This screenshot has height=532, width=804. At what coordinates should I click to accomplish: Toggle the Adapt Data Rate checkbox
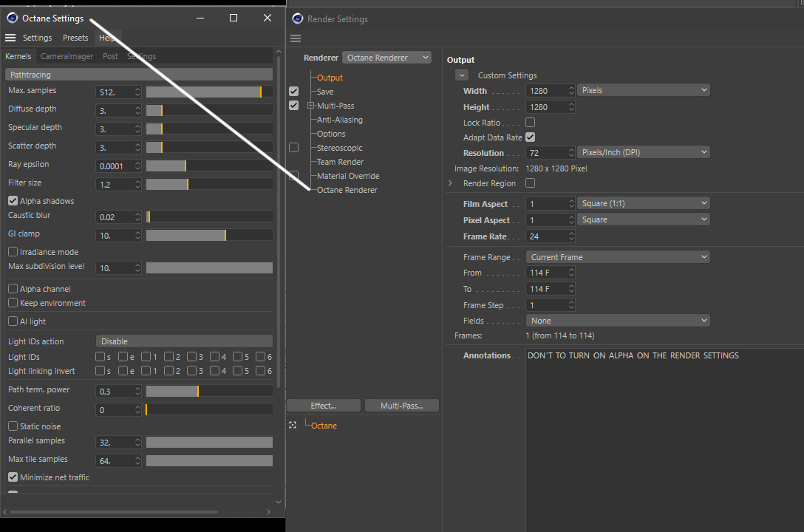pos(530,137)
